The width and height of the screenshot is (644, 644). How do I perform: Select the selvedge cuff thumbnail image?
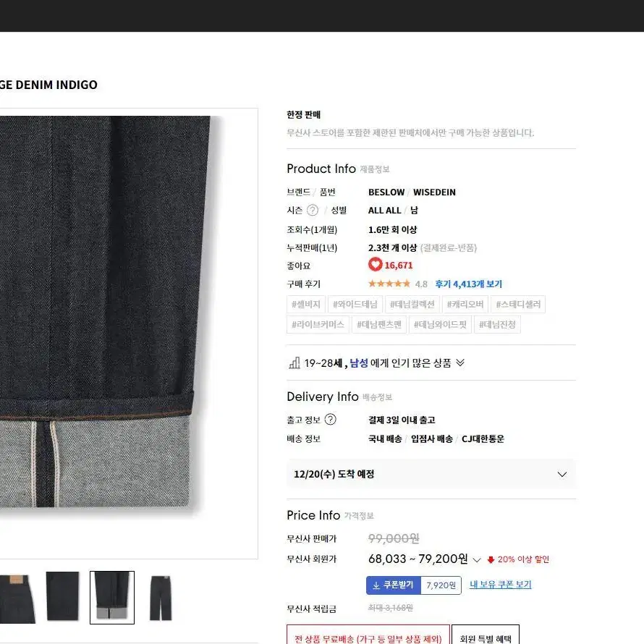(112, 597)
